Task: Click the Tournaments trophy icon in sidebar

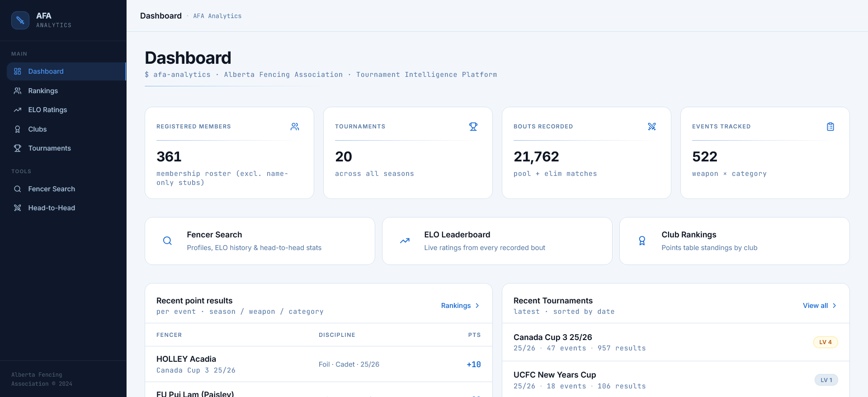Action: pos(18,148)
